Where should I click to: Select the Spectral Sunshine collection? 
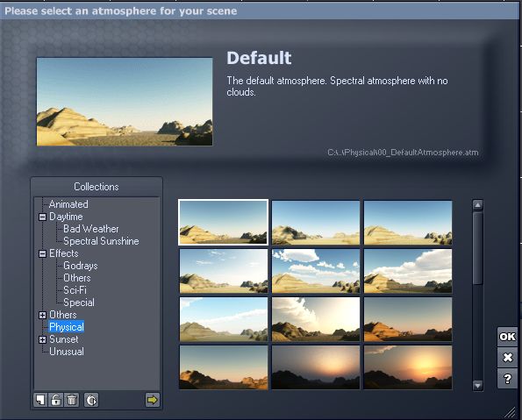tap(101, 241)
